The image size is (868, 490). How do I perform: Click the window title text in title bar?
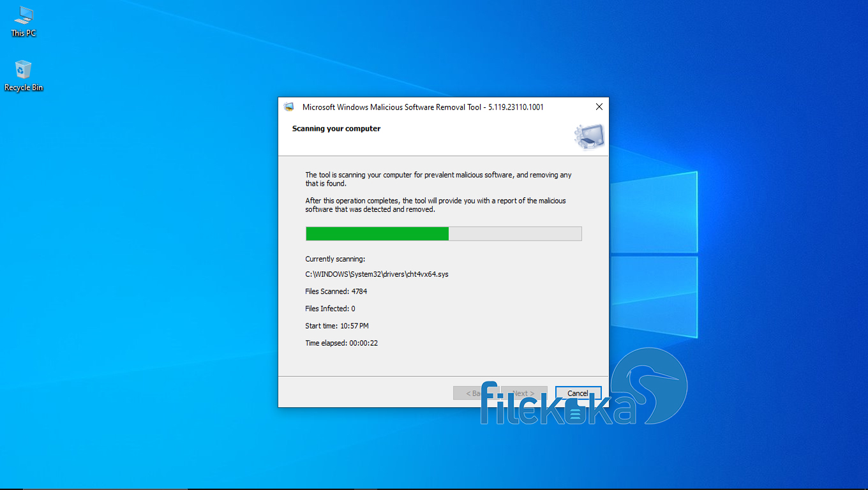[x=423, y=107]
